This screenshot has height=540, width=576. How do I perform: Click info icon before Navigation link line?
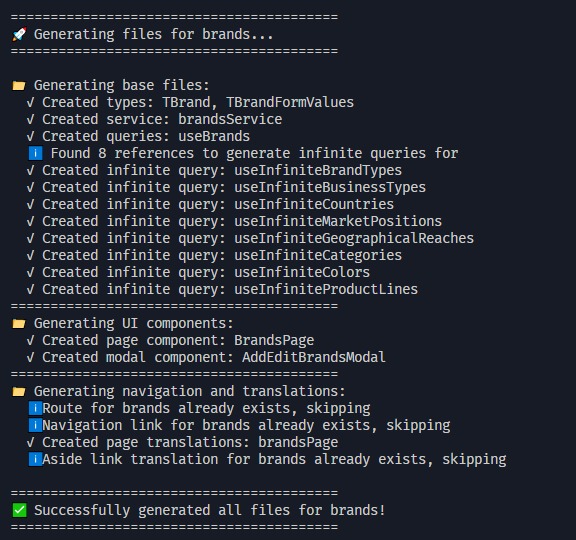click(x=36, y=425)
